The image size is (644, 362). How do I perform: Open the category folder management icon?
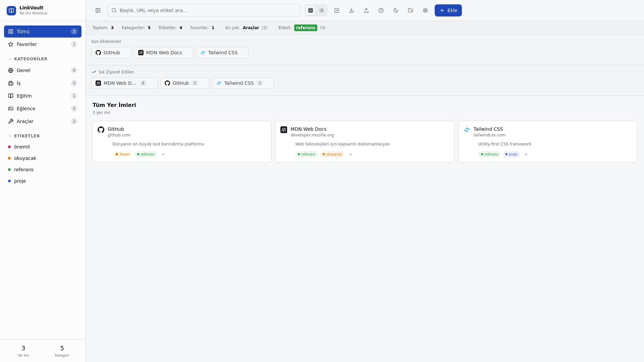coord(411,10)
